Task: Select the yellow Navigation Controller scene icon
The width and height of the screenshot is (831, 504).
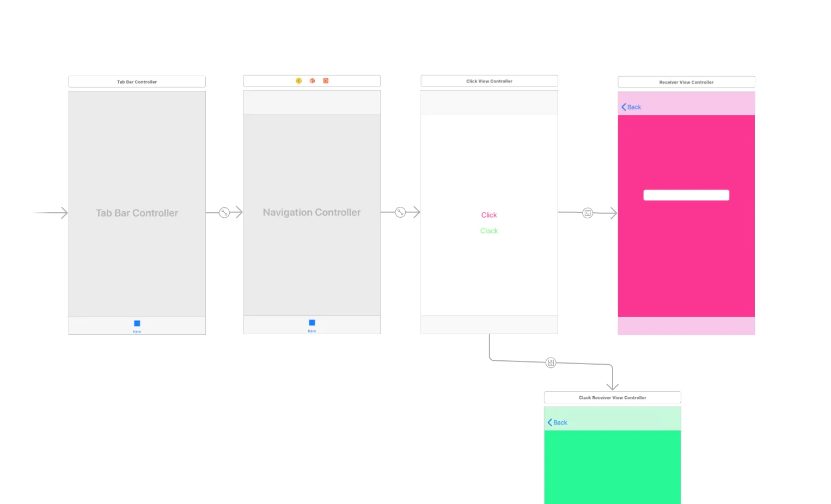Action: pos(298,81)
